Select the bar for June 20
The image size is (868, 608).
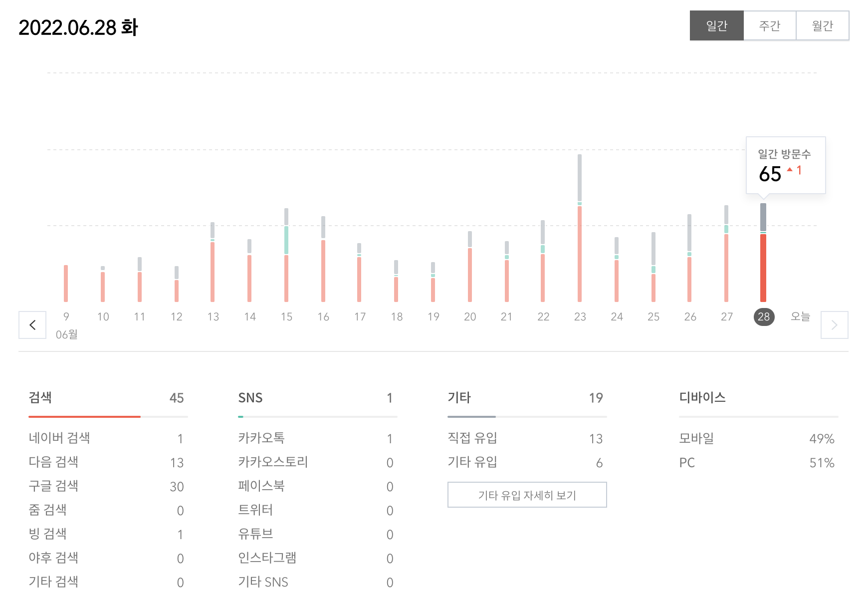(470, 266)
